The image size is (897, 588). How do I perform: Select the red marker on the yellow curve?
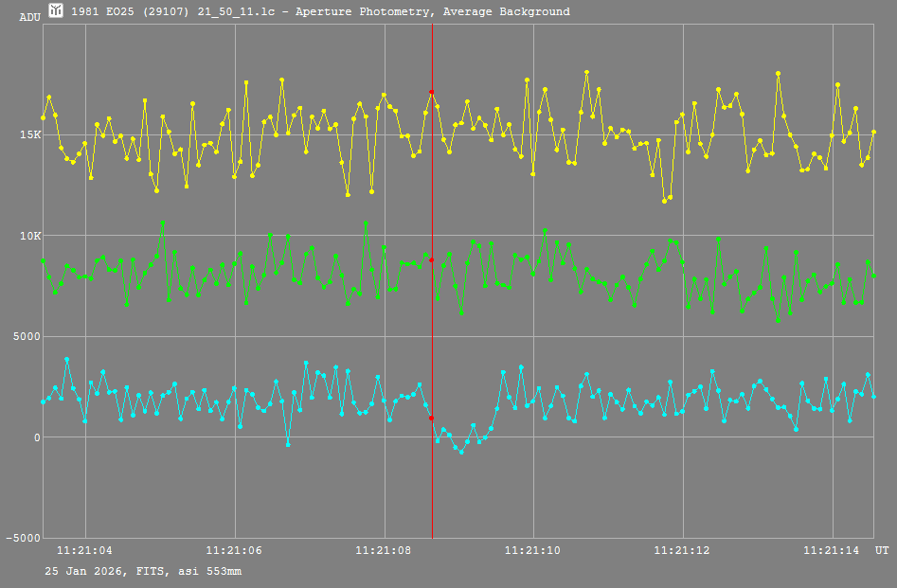(x=432, y=93)
